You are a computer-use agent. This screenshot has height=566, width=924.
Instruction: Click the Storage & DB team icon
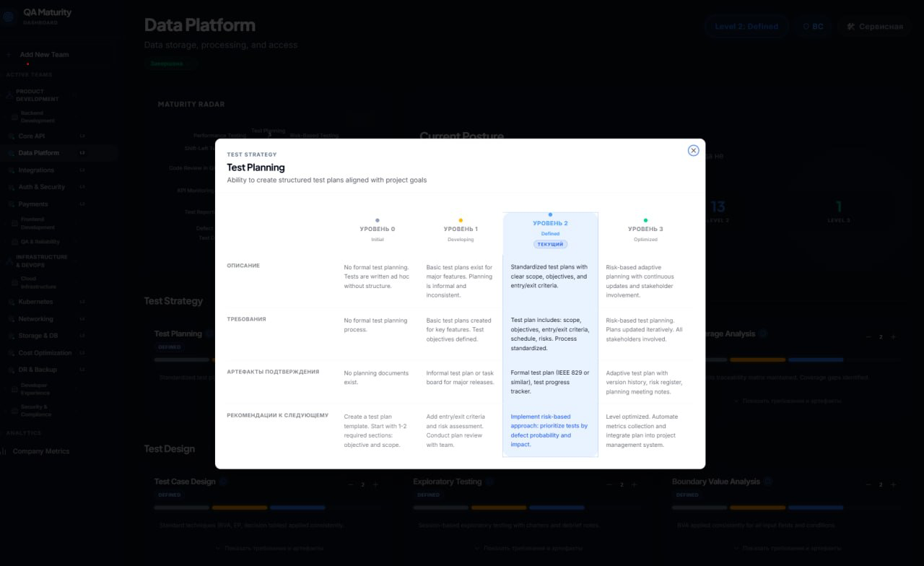12,336
